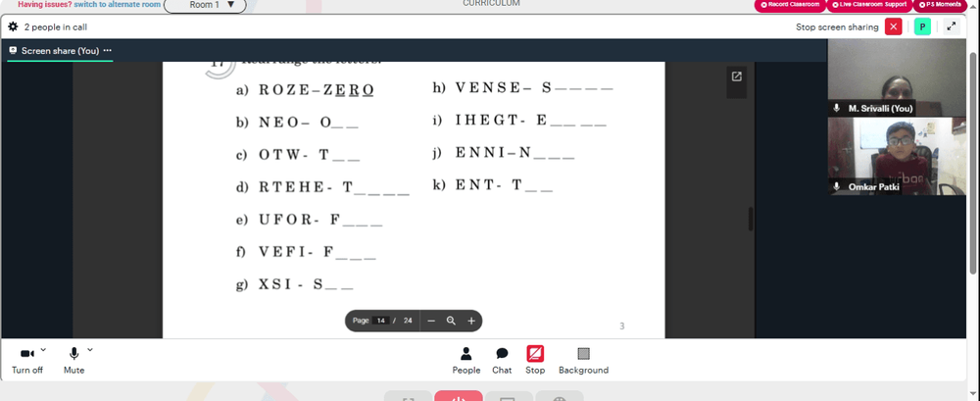Click item a) ROZE–ZERO
This screenshot has height=401, width=980.
(x=305, y=90)
